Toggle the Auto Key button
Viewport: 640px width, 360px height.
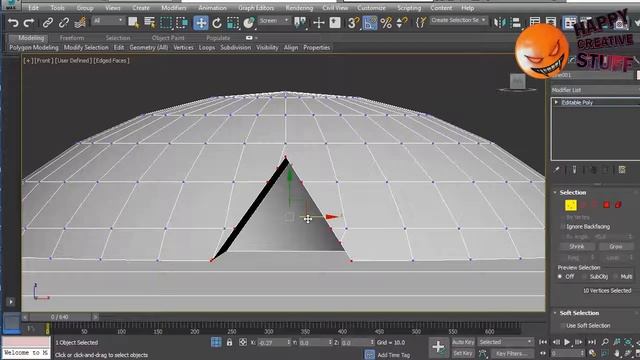coord(463,342)
